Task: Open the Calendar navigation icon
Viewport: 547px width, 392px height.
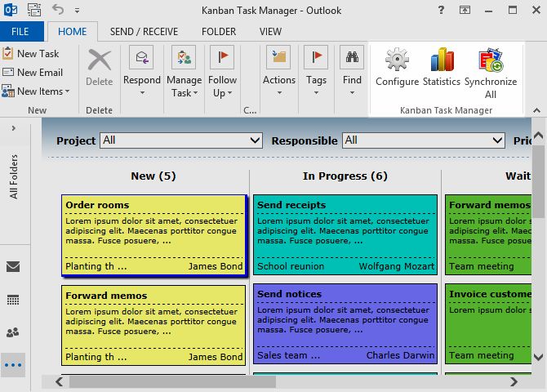Action: click(13, 300)
